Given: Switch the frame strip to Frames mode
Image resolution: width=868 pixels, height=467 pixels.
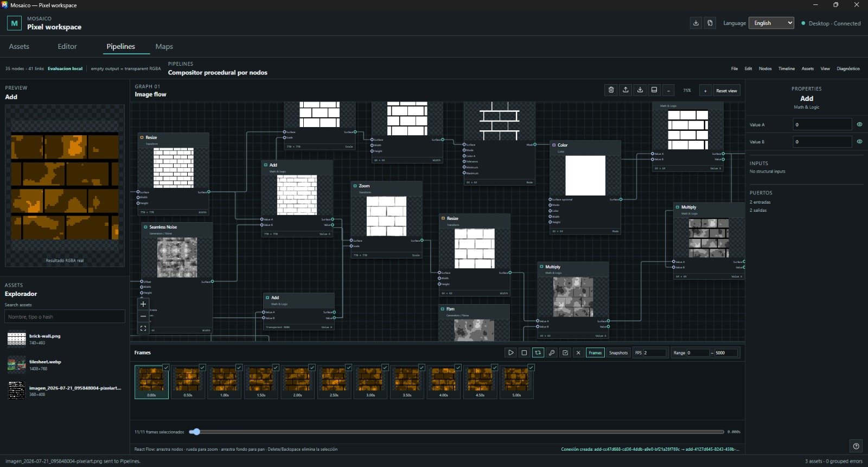Looking at the screenshot, I should coord(595,352).
